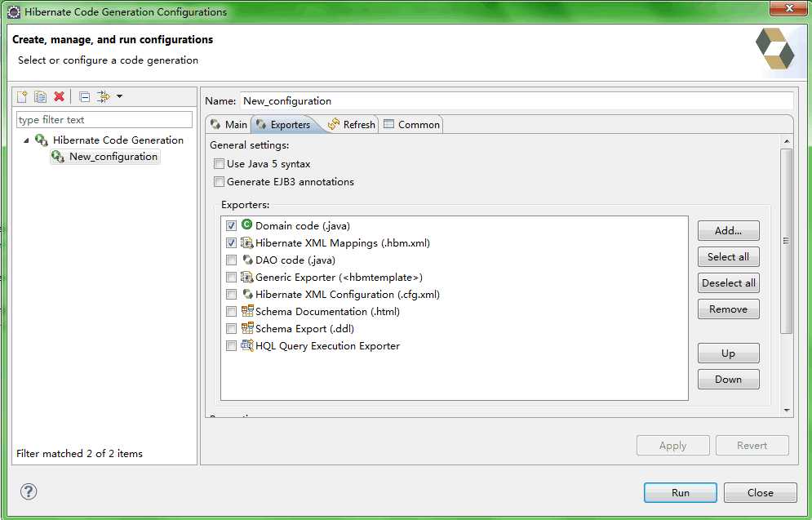Select the Schema Export (.ddl) row text
Image resolution: width=812 pixels, height=520 pixels.
coord(304,328)
